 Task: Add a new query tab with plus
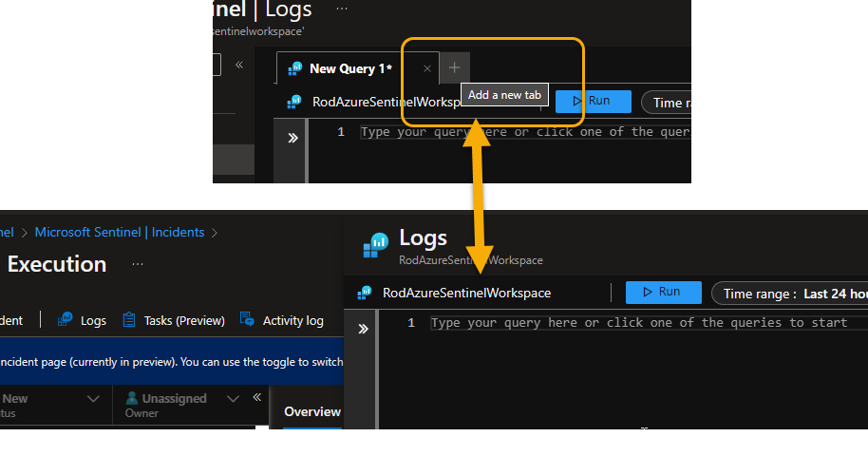pyautogui.click(x=455, y=67)
